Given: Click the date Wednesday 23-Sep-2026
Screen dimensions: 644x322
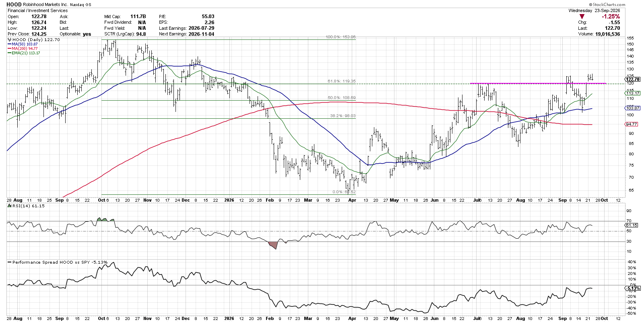Looking at the screenshot, I should pyautogui.click(x=594, y=10).
